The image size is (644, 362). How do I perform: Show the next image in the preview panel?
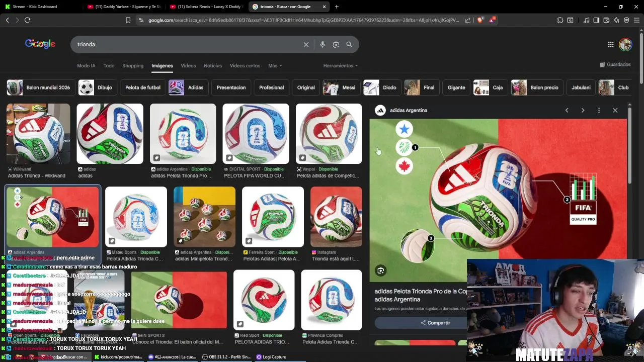click(583, 110)
